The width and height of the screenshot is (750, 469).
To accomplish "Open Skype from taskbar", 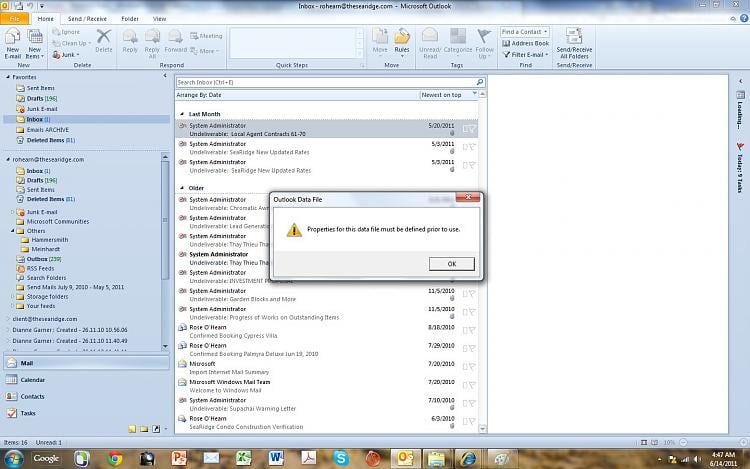I will (x=341, y=458).
